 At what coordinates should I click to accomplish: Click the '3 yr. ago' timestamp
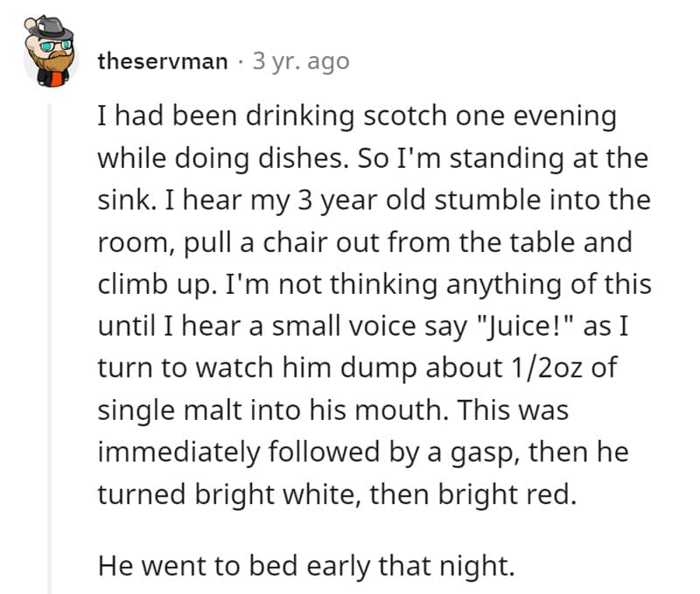pyautogui.click(x=300, y=61)
